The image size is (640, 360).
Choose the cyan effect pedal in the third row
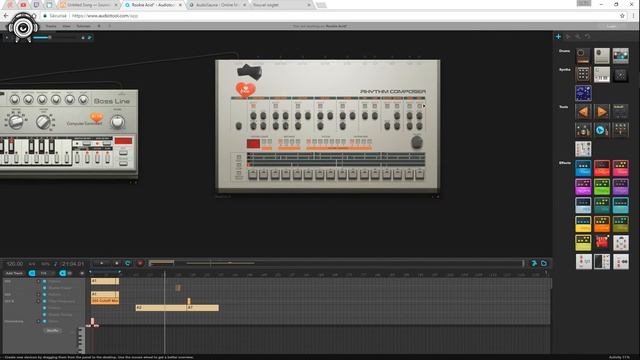tap(620, 205)
